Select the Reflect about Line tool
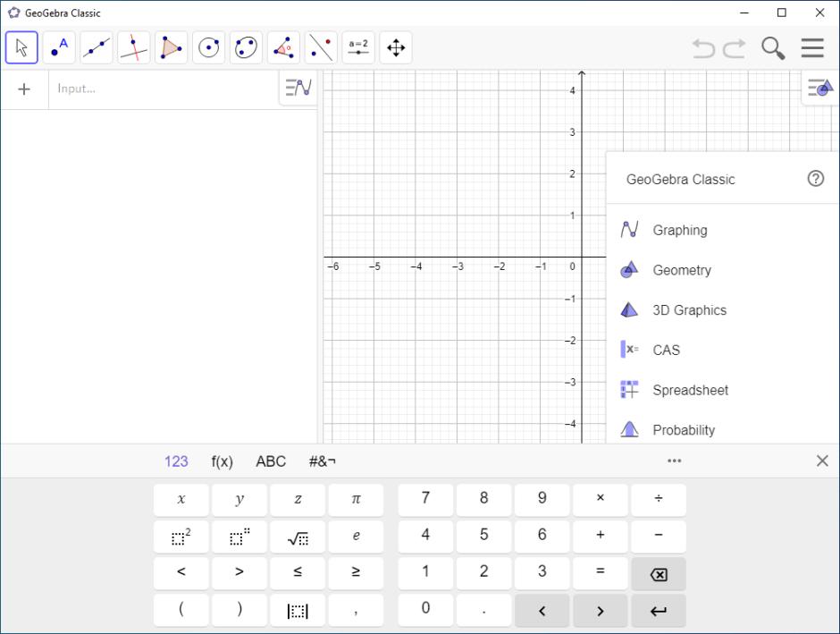This screenshot has width=840, height=634. pyautogui.click(x=321, y=47)
